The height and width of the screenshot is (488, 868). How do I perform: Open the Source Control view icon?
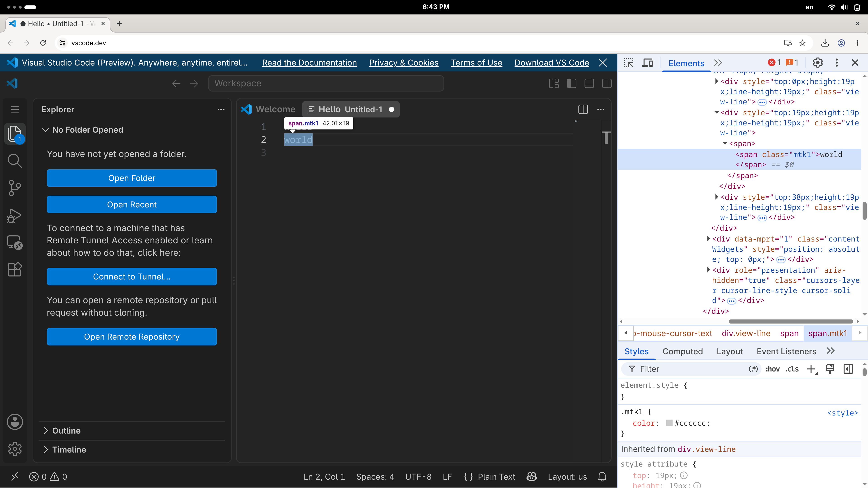tap(15, 188)
